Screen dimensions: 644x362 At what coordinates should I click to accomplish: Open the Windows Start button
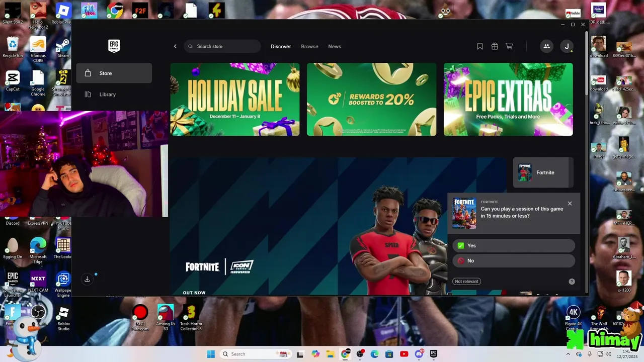(211, 354)
